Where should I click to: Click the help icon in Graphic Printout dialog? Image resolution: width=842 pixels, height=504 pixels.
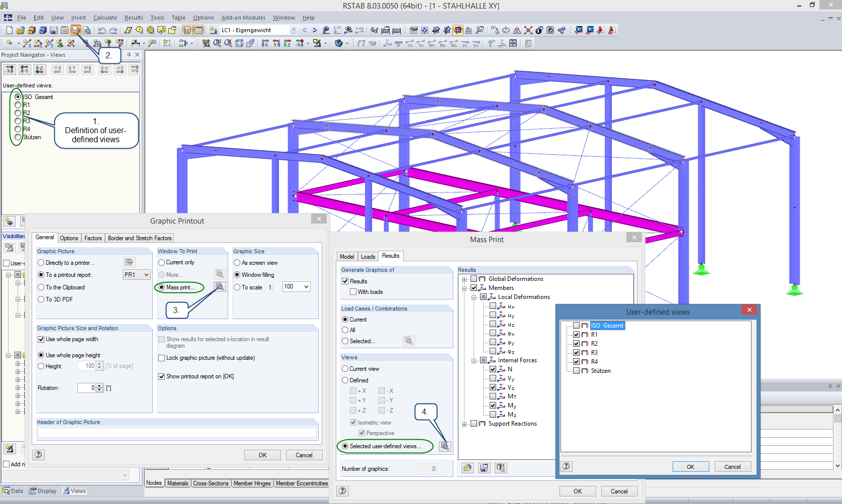tap(38, 455)
